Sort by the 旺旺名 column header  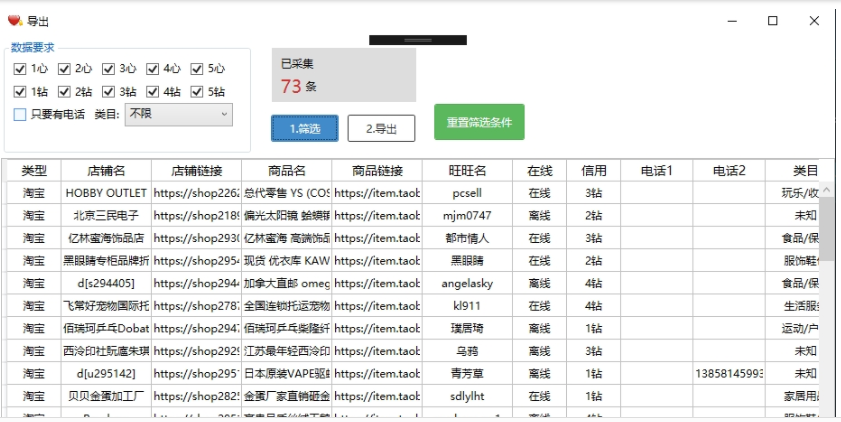click(467, 171)
